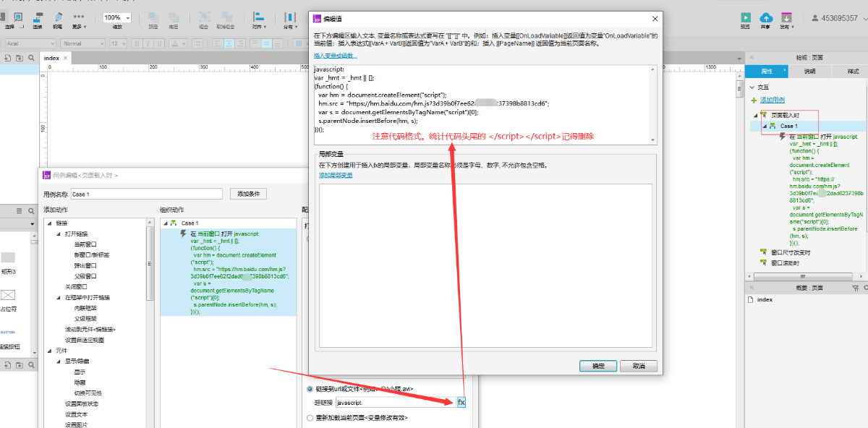Open the Normal font style dropdown
The height and width of the screenshot is (428, 868).
pos(83,43)
